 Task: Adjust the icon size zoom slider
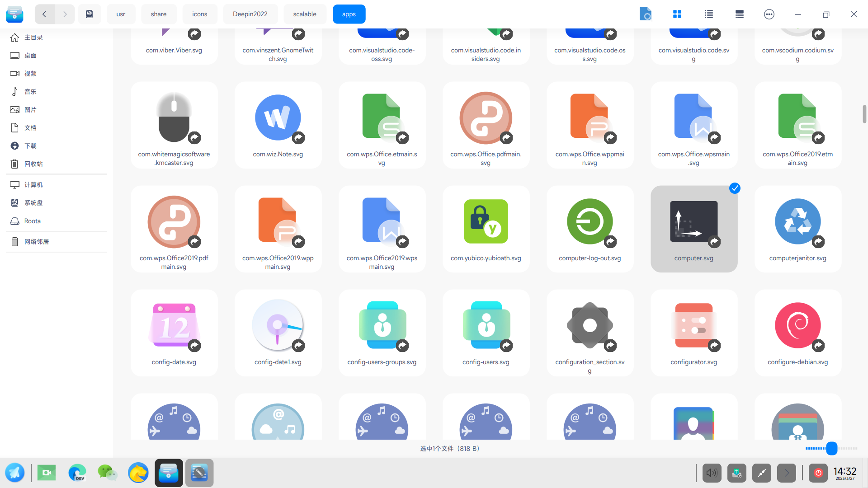click(x=831, y=448)
